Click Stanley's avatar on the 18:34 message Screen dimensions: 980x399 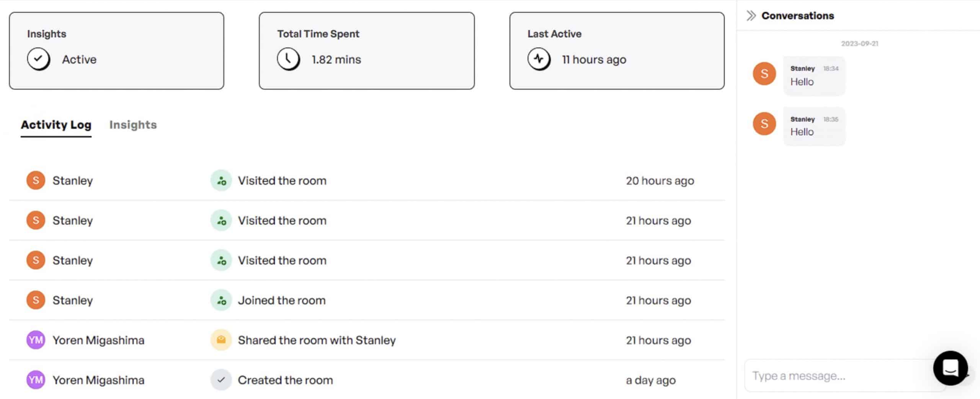coord(764,74)
